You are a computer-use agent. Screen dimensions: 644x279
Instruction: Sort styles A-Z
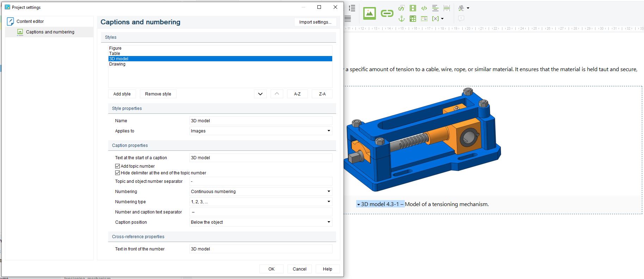[x=297, y=94]
